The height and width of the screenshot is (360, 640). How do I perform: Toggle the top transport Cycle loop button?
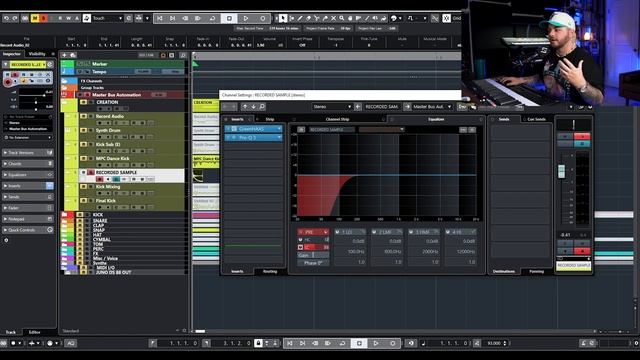(x=212, y=18)
